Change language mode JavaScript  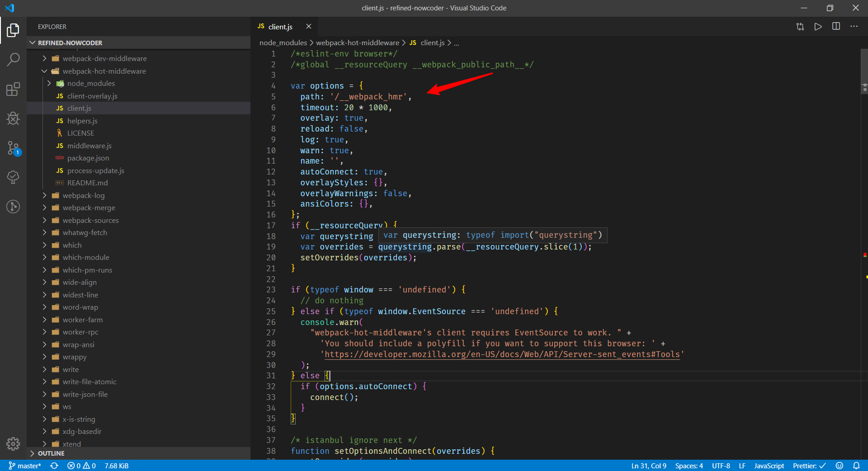[769, 466]
